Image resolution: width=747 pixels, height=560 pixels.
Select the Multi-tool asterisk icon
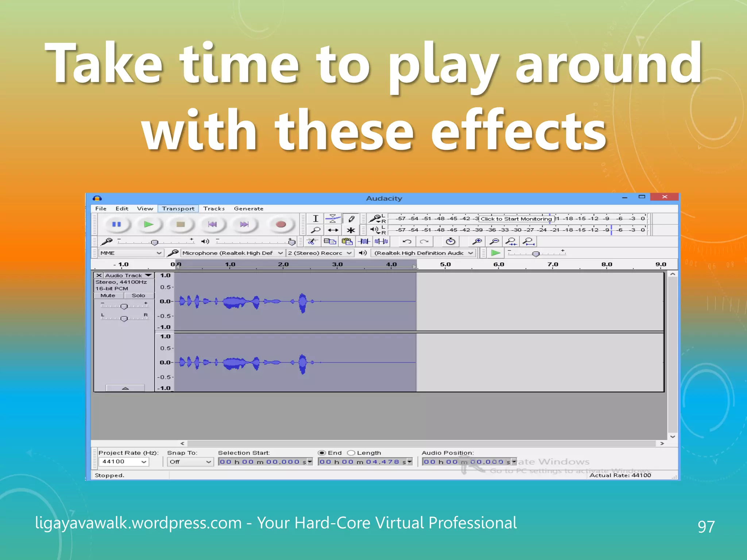[x=351, y=230]
